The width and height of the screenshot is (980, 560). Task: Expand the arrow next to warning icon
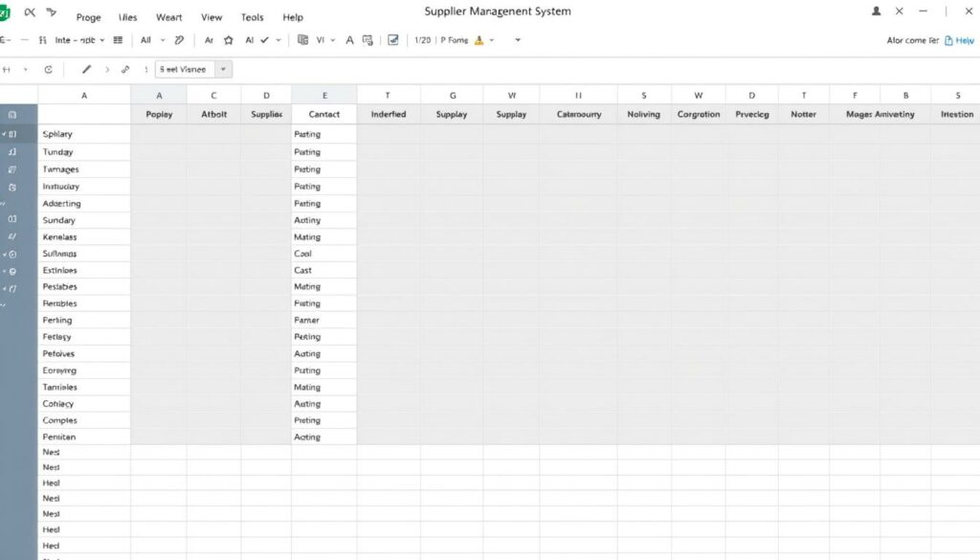pos(492,40)
